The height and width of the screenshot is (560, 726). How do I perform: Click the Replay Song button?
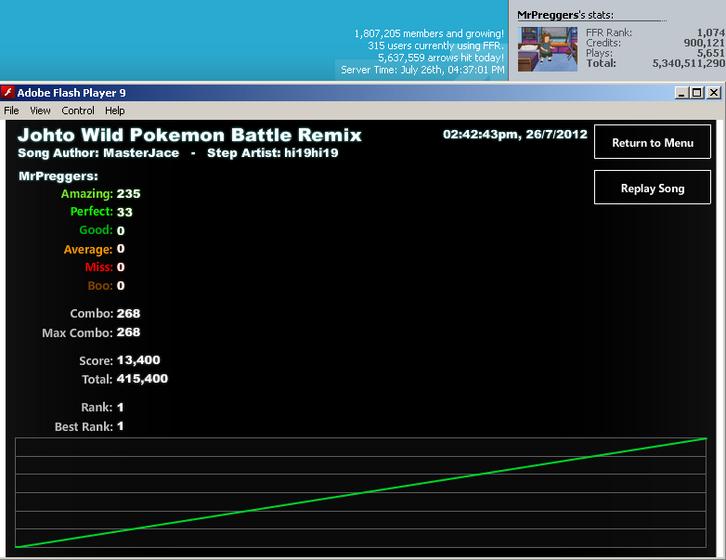[652, 188]
